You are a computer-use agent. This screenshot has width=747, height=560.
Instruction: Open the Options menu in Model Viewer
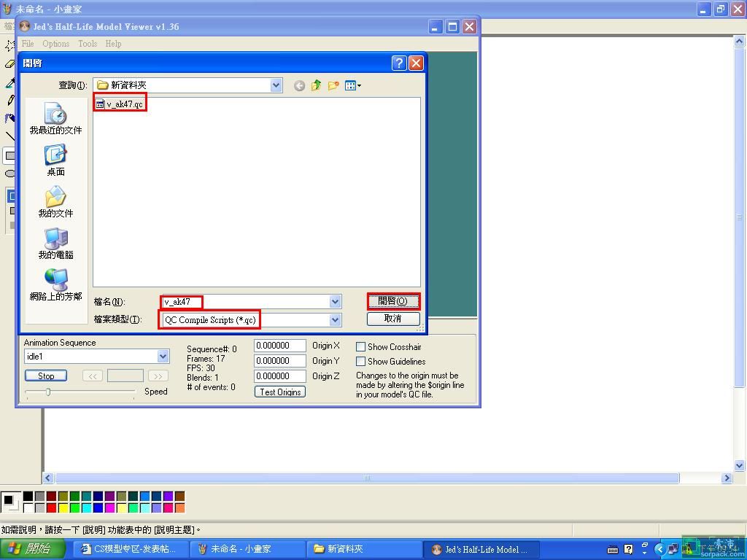click(x=55, y=43)
